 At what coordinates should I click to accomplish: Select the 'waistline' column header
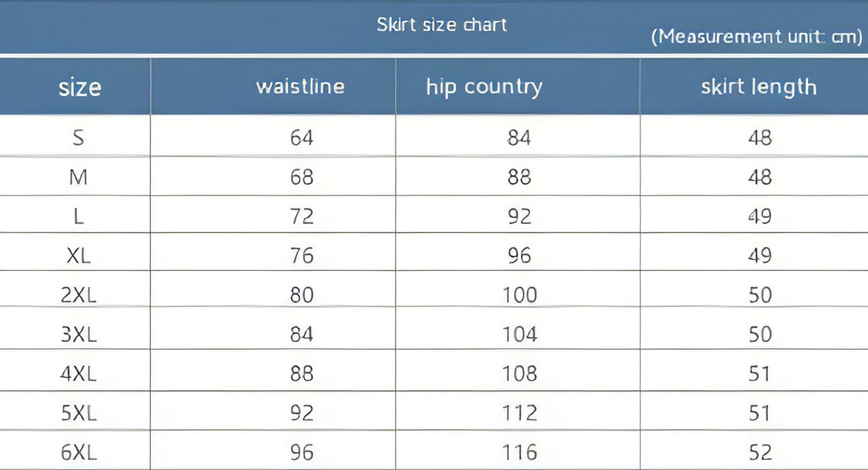click(300, 87)
